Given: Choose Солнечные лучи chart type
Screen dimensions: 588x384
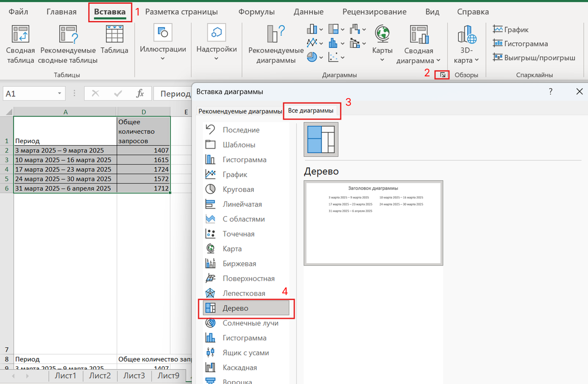Looking at the screenshot, I should pos(250,323).
